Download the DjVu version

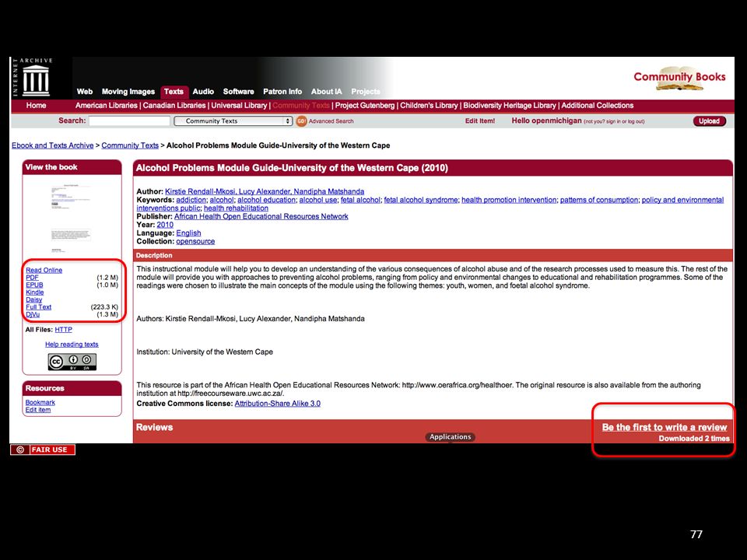pyautogui.click(x=33, y=314)
